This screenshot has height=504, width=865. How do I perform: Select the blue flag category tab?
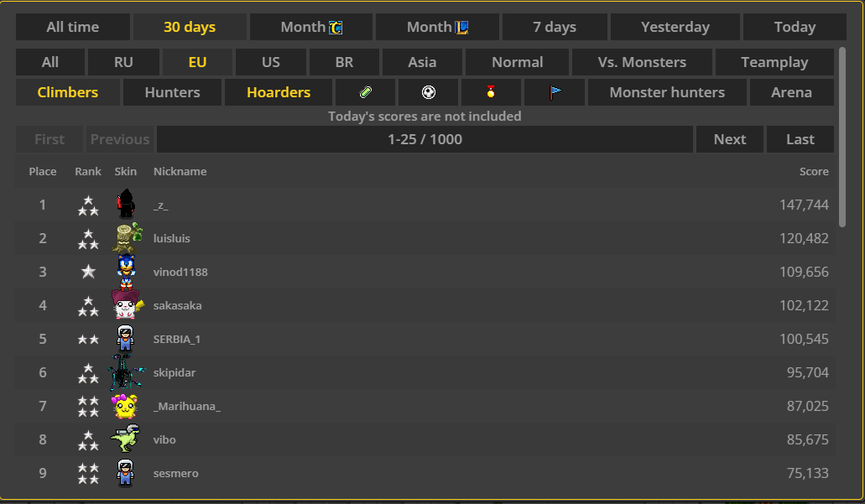(555, 92)
